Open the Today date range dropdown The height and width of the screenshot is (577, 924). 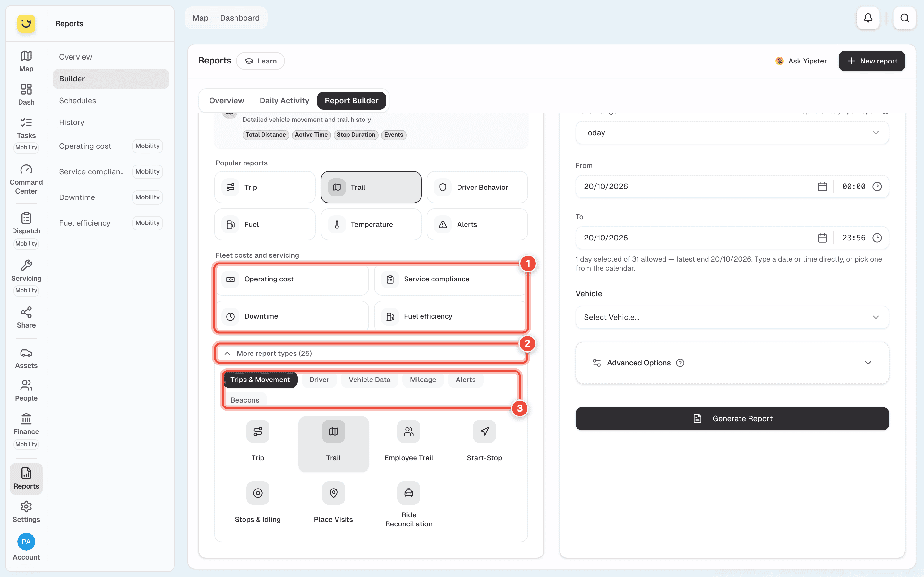pos(732,133)
